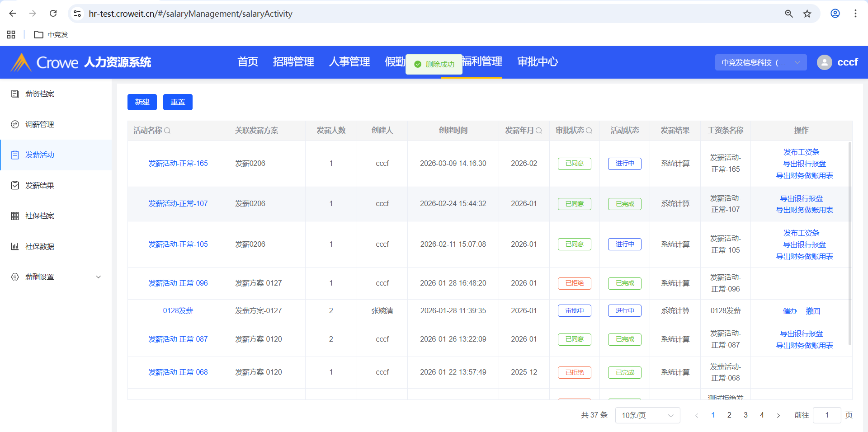Click the page jump input field
The width and height of the screenshot is (868, 432).
(x=826, y=415)
